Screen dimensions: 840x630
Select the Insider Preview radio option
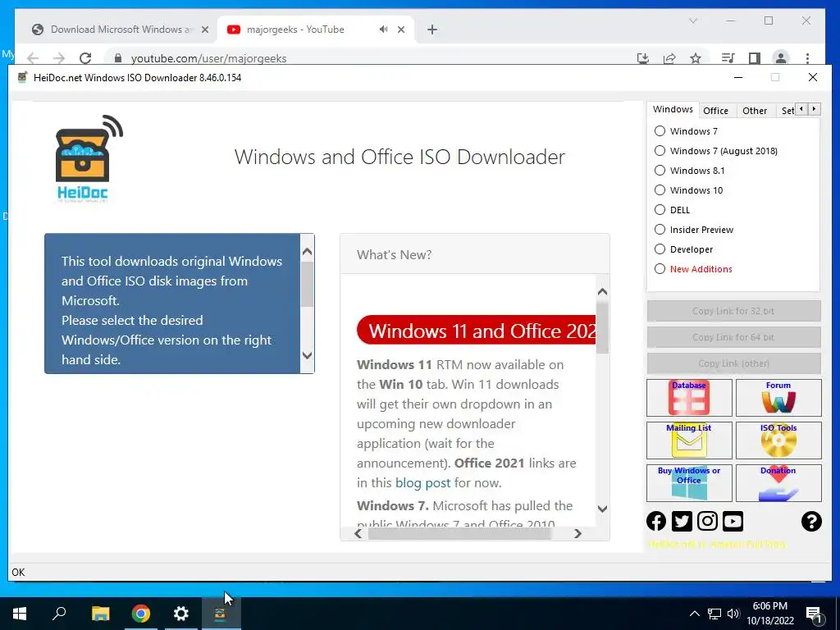660,230
